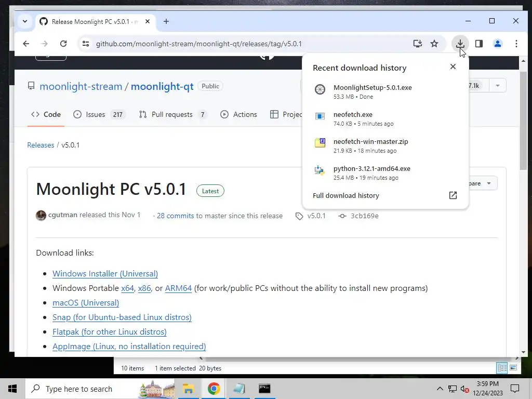
Task: Open the moonlight-qt repository link
Action: [x=162, y=86]
